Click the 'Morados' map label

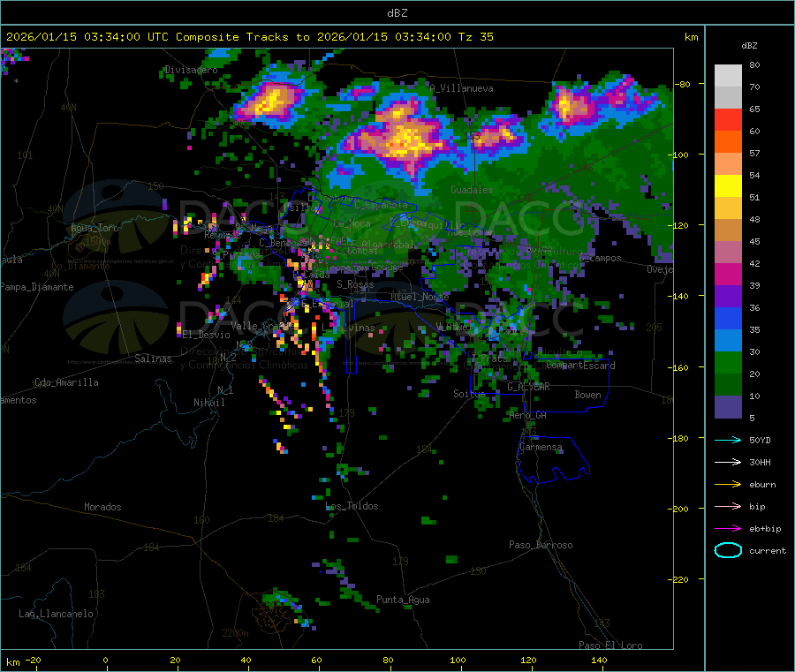coord(102,507)
